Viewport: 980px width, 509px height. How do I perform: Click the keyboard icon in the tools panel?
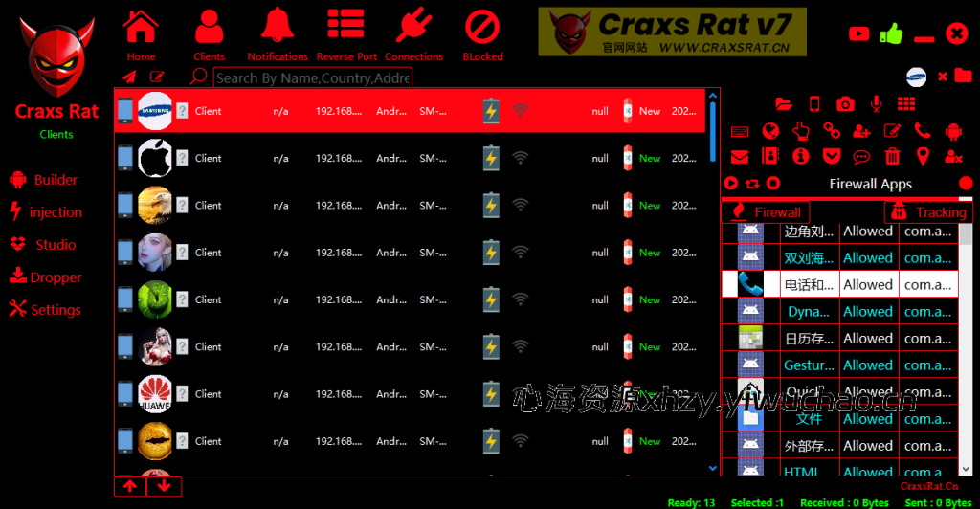[x=740, y=131]
